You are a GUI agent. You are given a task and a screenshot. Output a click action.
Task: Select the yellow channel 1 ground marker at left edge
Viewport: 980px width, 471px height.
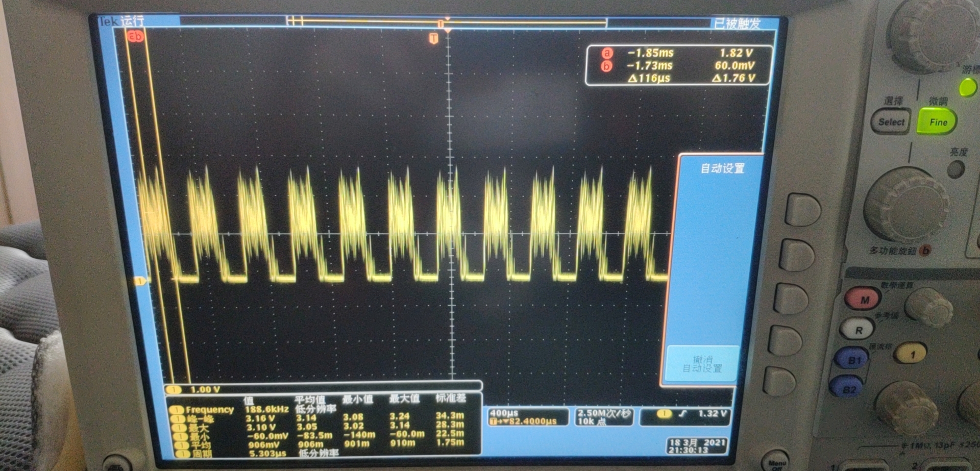click(139, 281)
